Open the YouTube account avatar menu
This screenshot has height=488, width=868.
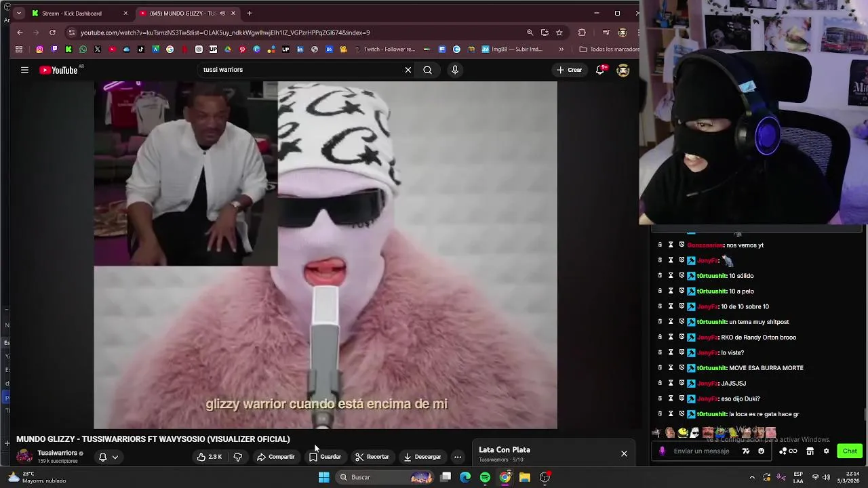(x=623, y=70)
